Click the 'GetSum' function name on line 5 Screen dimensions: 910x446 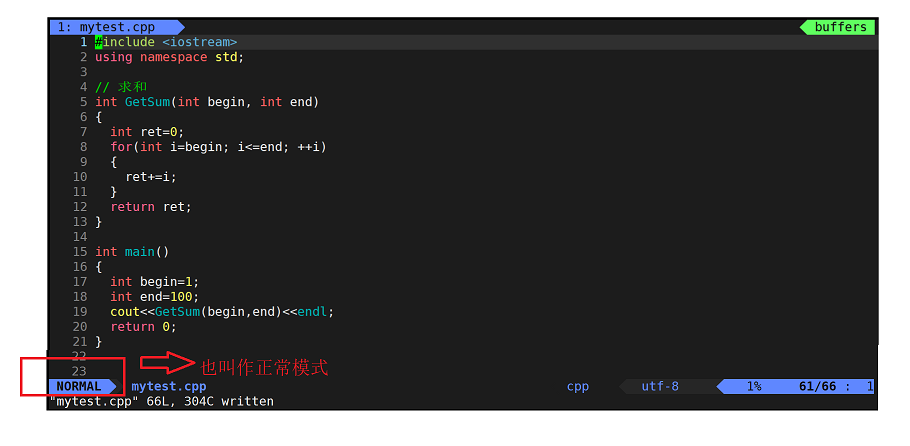click(x=147, y=102)
